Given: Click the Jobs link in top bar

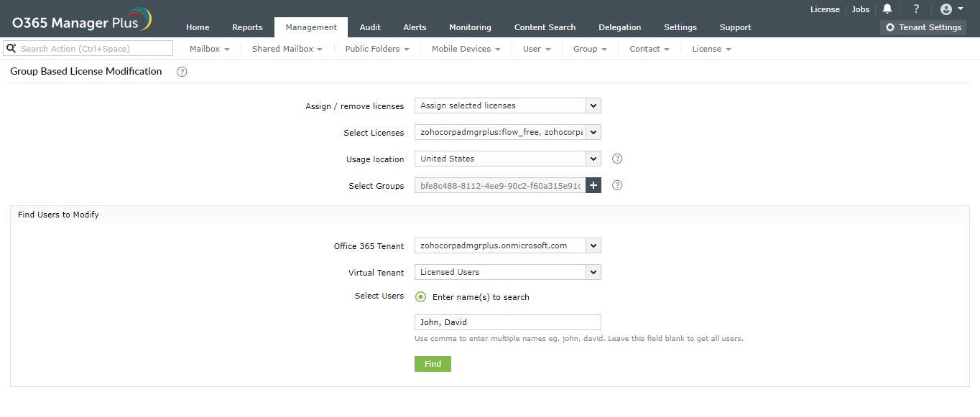Looking at the screenshot, I should tap(860, 9).
